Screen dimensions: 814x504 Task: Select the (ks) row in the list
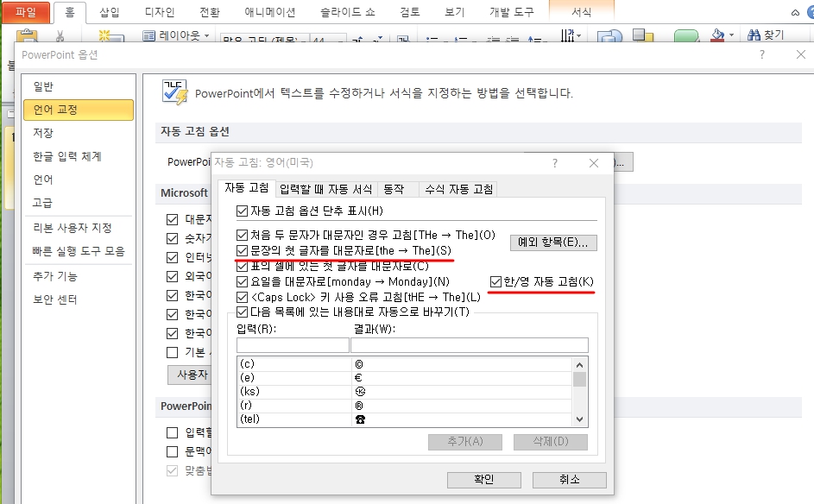point(405,392)
